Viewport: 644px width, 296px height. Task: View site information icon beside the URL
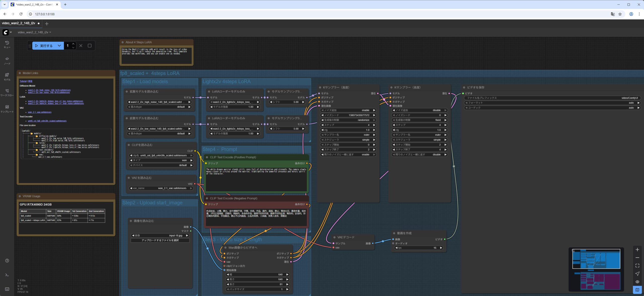(30, 14)
